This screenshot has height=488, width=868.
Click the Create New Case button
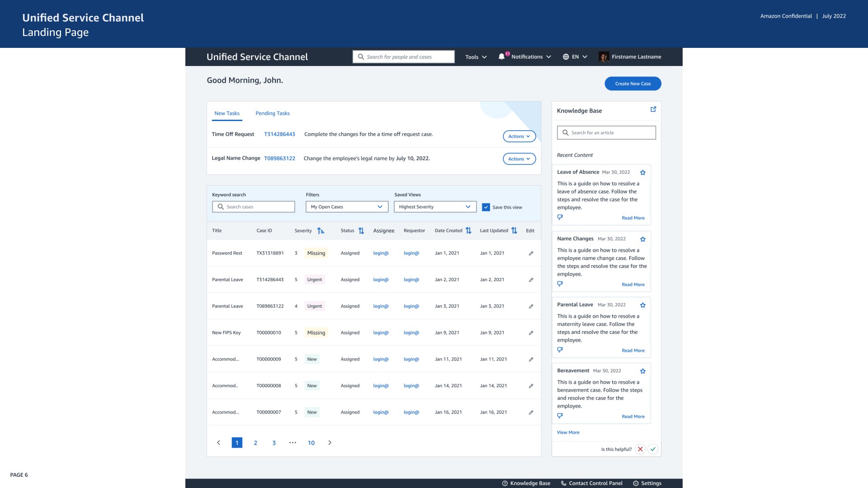point(632,84)
